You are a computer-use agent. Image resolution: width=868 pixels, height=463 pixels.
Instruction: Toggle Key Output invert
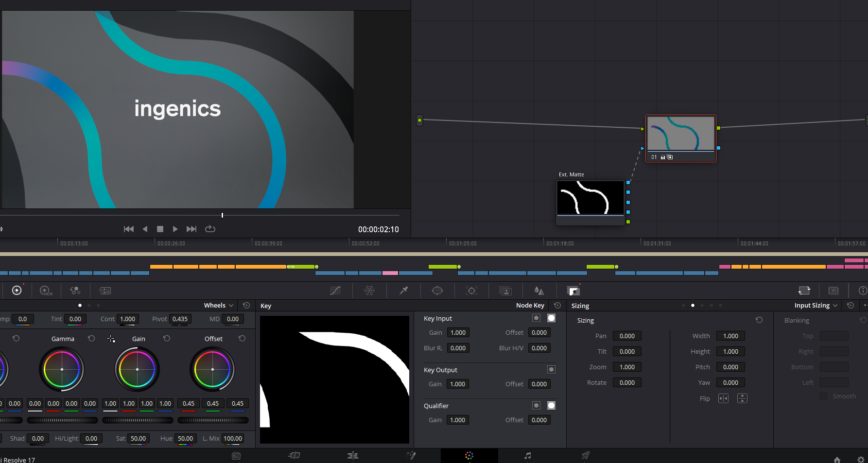[552, 369]
